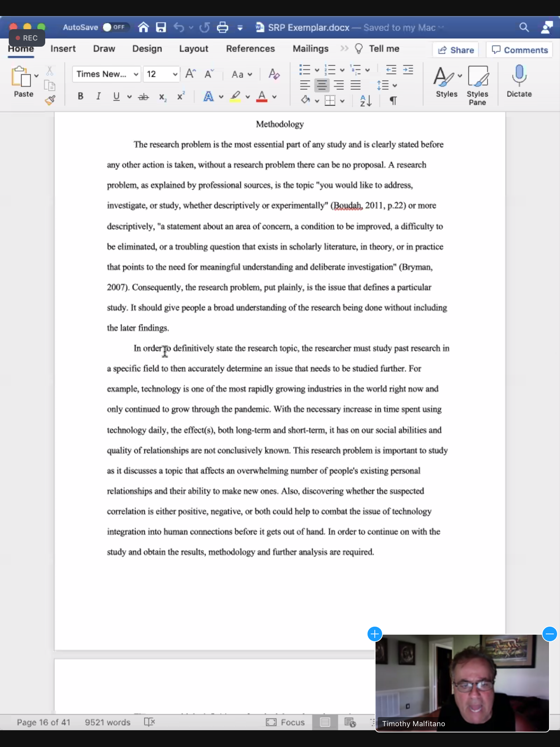560x747 pixels.
Task: Click the Print icon in title bar
Action: [222, 27]
